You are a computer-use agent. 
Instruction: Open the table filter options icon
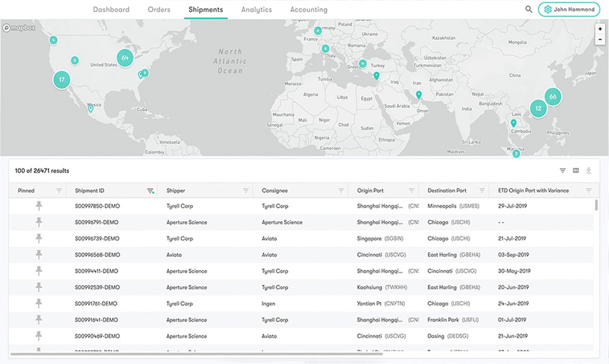pos(563,171)
